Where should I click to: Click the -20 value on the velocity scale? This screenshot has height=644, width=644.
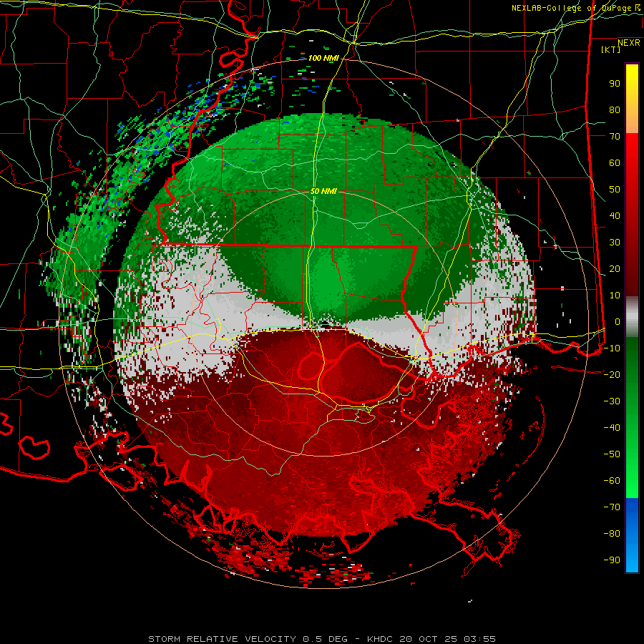[612, 375]
